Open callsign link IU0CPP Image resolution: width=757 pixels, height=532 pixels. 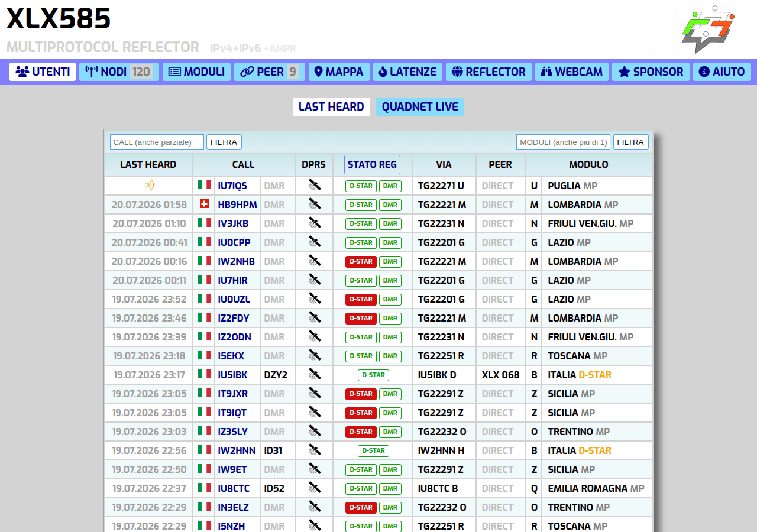(234, 242)
